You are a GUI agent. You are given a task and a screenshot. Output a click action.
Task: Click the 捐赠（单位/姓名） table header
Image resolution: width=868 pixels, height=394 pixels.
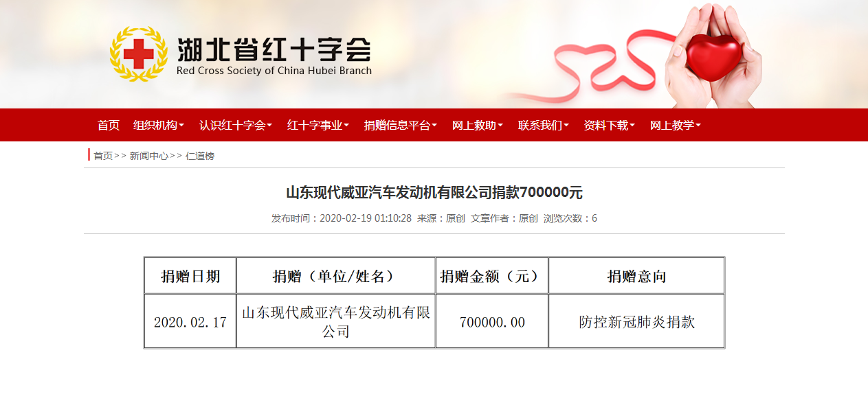[336, 276]
